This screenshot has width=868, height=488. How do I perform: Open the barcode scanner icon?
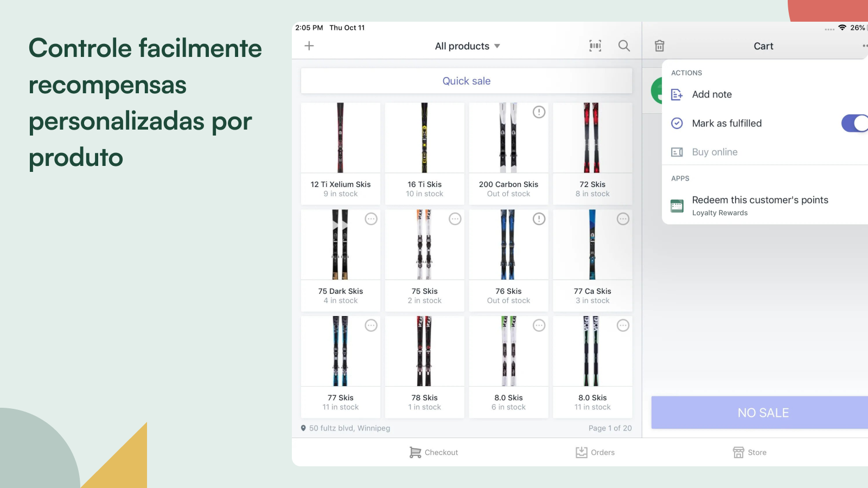click(x=595, y=46)
